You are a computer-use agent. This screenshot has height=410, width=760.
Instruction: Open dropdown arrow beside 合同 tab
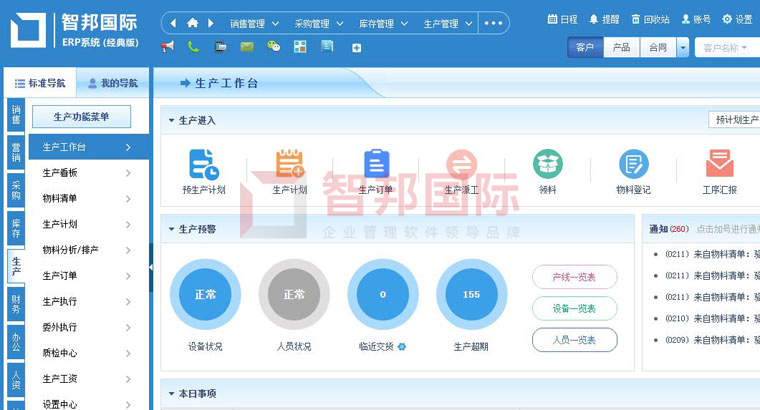click(682, 47)
